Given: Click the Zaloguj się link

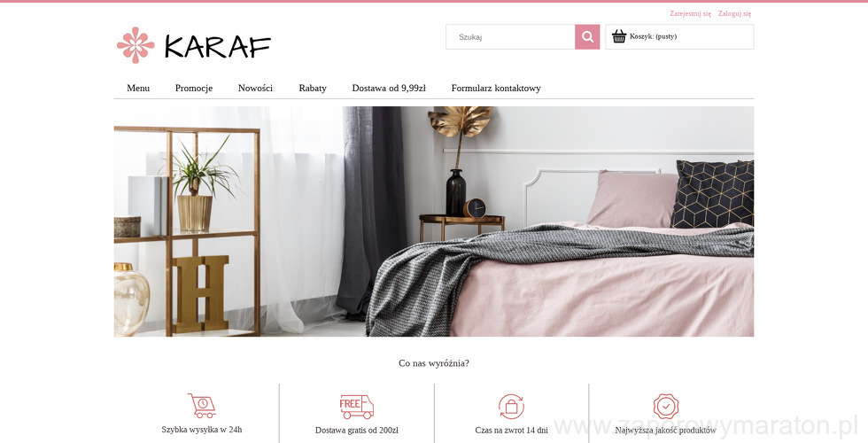Looking at the screenshot, I should [734, 13].
